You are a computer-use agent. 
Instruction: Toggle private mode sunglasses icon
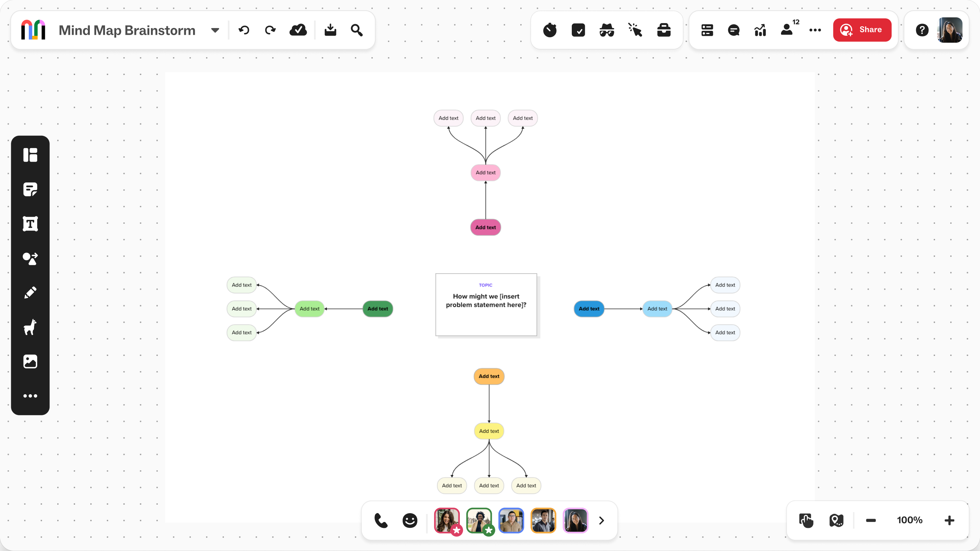[x=607, y=30]
